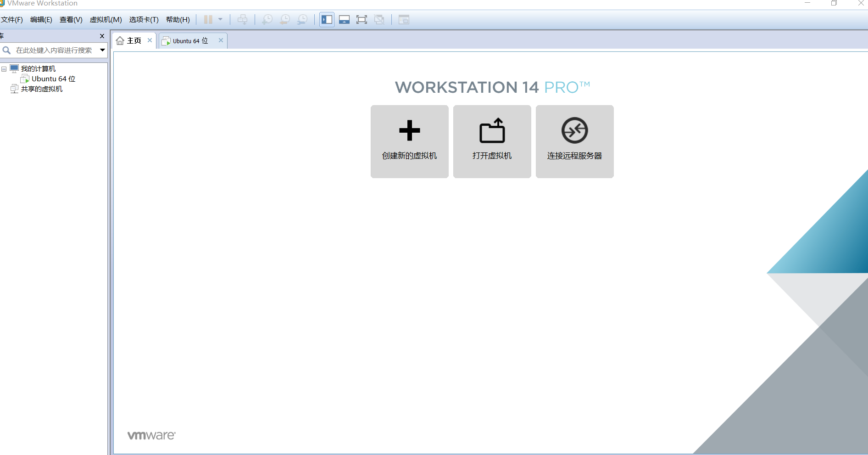Close the library sidebar panel
This screenshot has height=455, width=868.
(102, 36)
